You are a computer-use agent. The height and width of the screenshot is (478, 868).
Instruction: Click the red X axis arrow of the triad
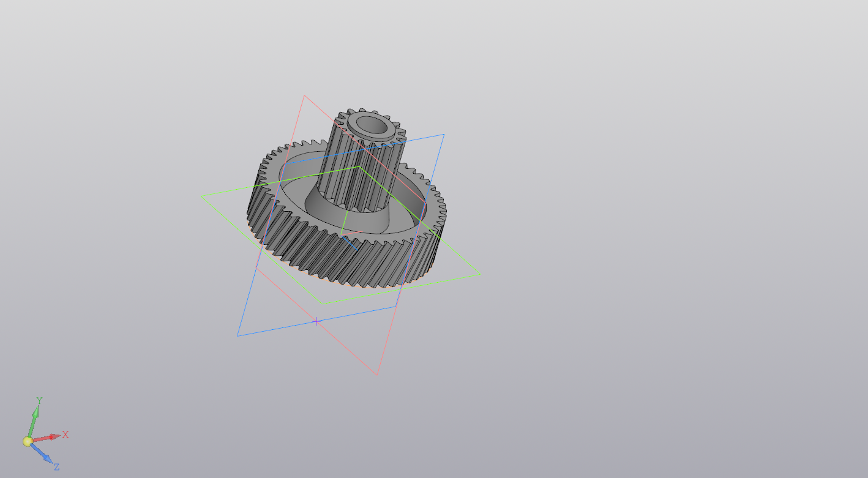tap(47, 438)
